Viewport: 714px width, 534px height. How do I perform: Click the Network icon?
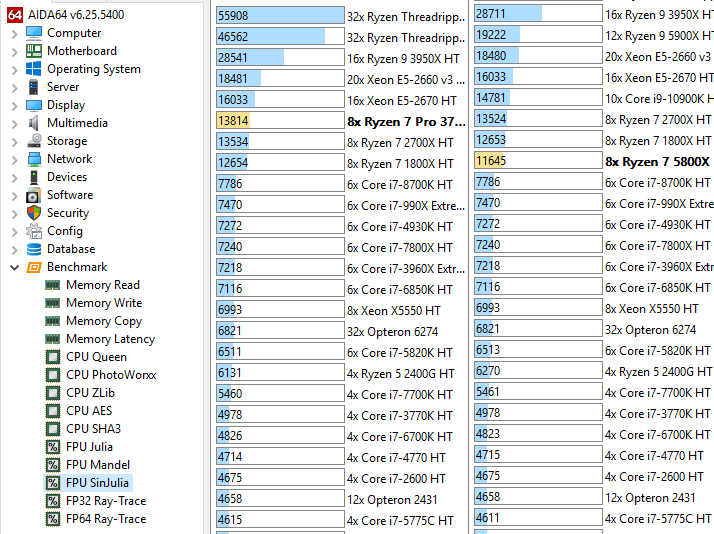[34, 159]
